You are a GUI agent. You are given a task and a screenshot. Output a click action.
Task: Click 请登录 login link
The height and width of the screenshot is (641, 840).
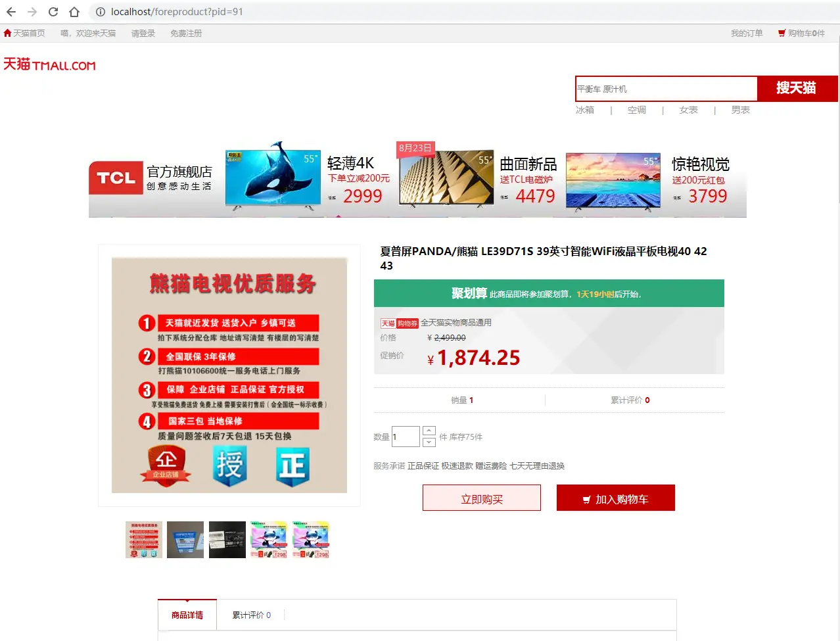coord(143,33)
